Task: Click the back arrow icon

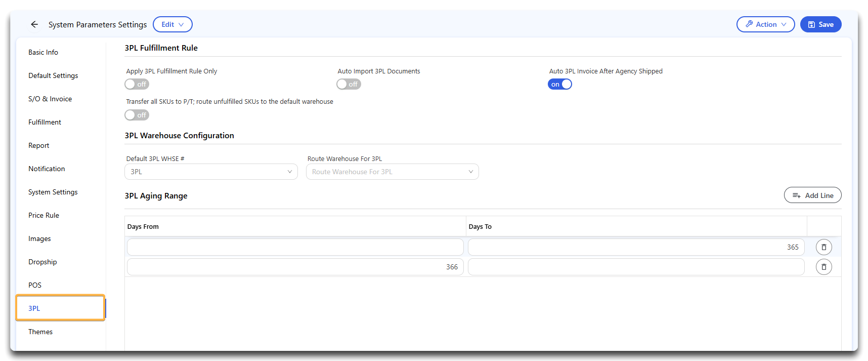Action: point(34,24)
